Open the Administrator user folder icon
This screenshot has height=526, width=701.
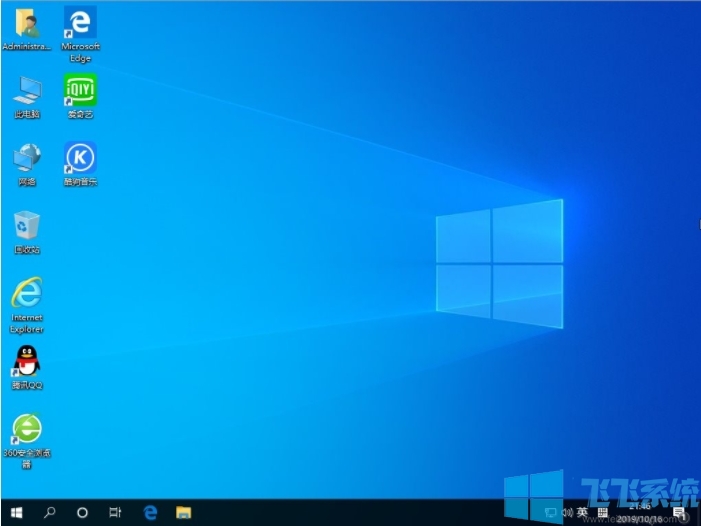point(27,23)
